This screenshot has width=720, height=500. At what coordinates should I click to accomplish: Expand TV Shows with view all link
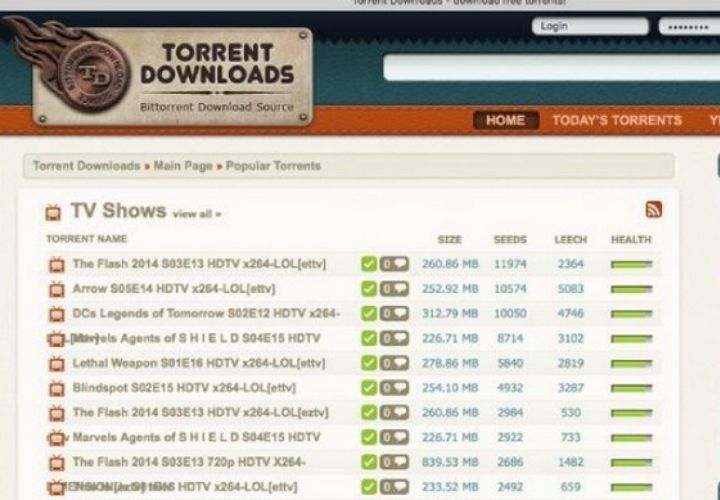(x=197, y=214)
